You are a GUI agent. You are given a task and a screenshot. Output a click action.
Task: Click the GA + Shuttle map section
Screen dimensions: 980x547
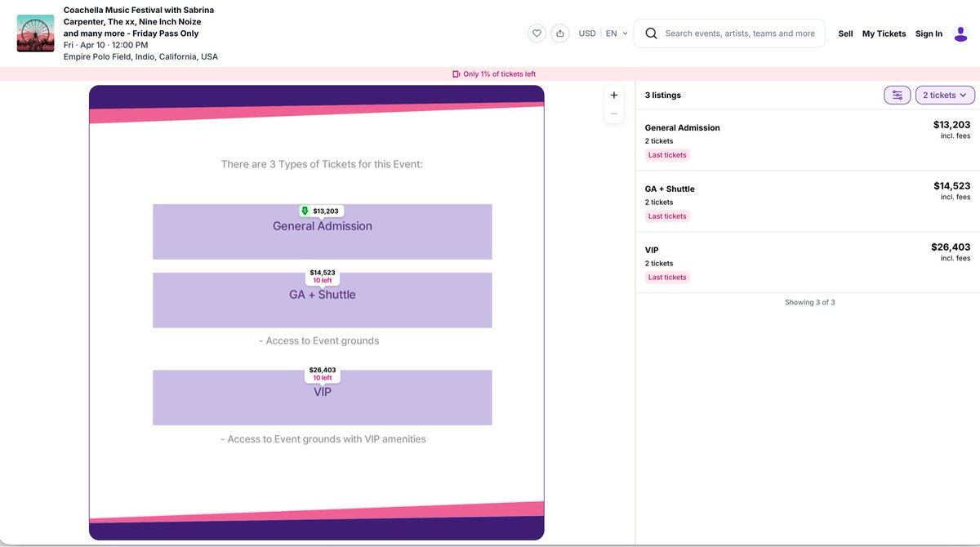(323, 300)
